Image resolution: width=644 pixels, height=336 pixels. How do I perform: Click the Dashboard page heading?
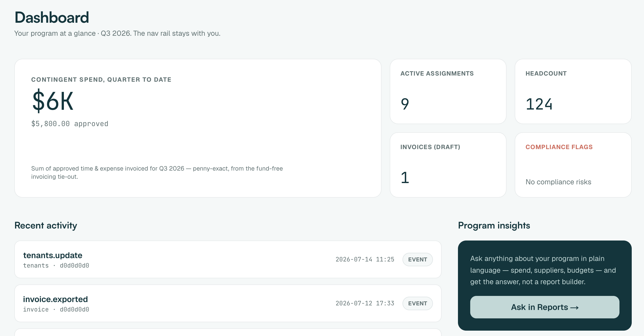click(x=52, y=17)
